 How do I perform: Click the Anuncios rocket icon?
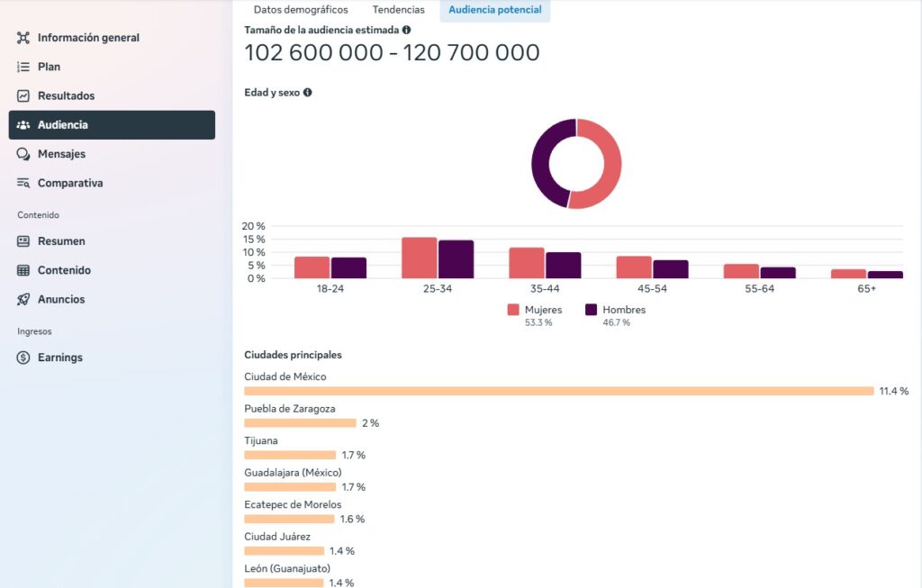pos(23,299)
